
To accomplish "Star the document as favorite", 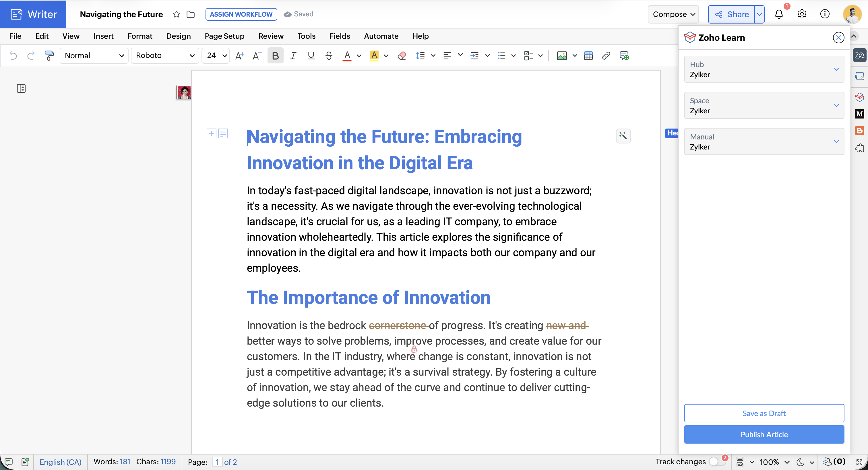I will click(x=176, y=14).
